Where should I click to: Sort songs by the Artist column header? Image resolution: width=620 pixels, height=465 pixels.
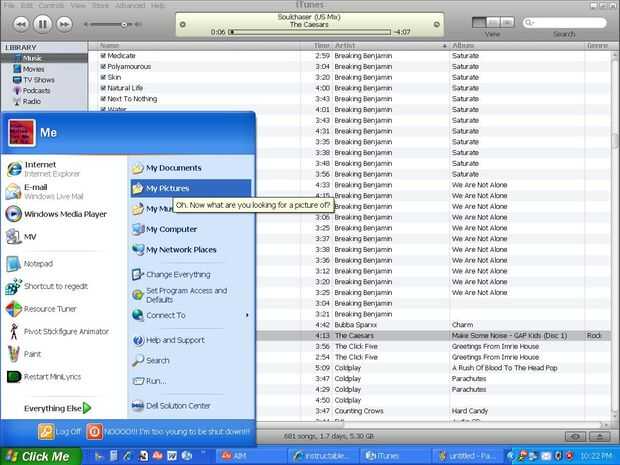(x=390, y=46)
